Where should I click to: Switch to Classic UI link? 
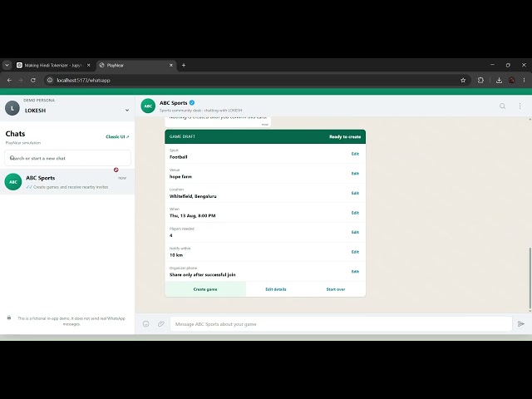click(117, 136)
